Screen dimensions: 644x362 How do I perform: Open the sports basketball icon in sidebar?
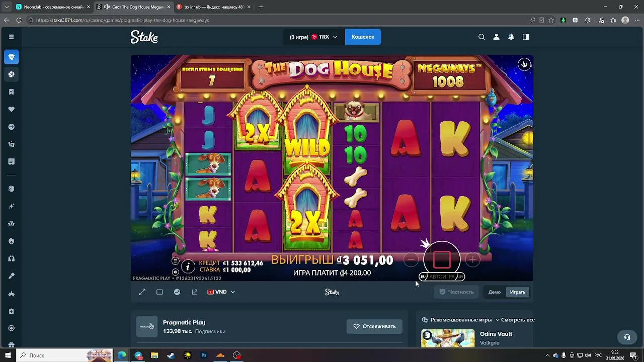(x=12, y=74)
